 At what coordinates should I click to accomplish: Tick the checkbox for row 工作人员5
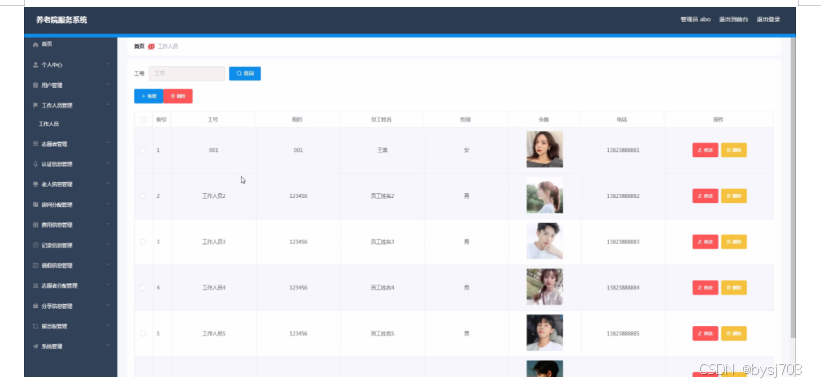(143, 334)
